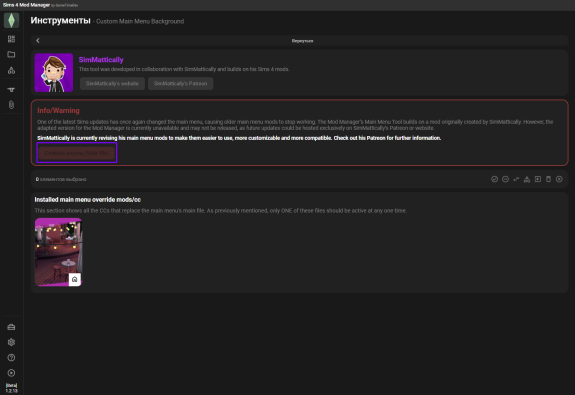Screen dimensions: 575x395
Task: Click the import box icon in selection toolbar
Action: [x=538, y=179]
